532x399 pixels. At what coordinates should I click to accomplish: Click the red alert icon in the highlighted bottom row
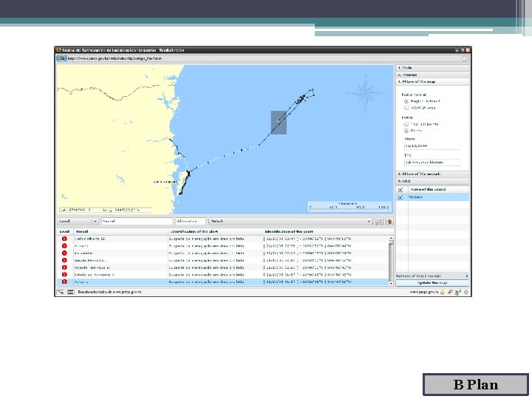click(64, 282)
